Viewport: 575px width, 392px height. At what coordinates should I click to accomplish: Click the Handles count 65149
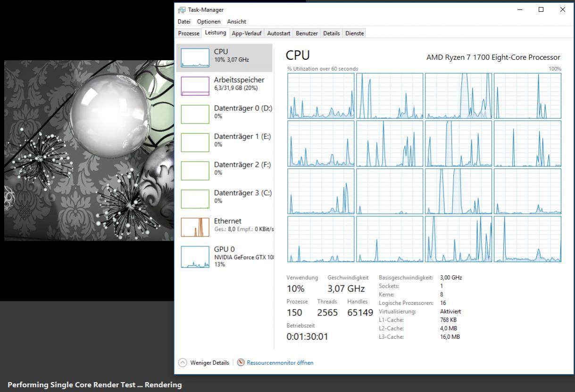pos(360,312)
